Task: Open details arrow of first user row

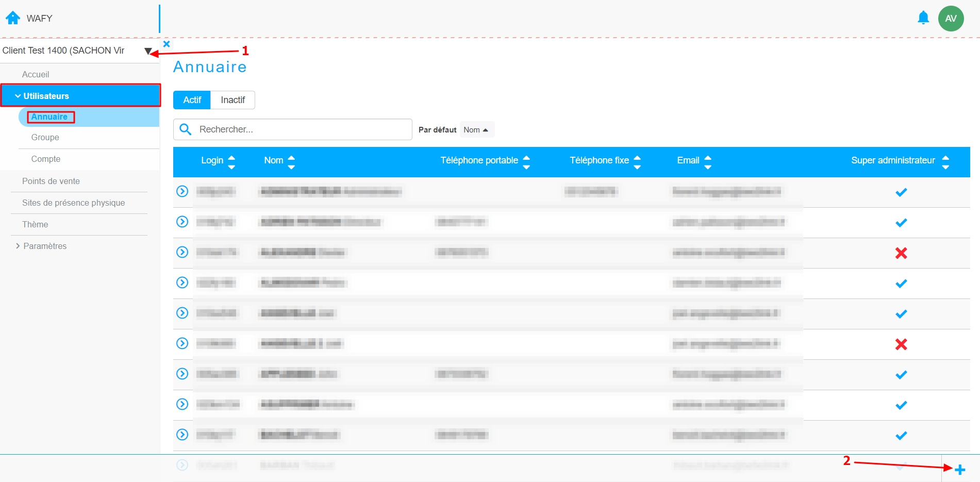Action: tap(182, 191)
